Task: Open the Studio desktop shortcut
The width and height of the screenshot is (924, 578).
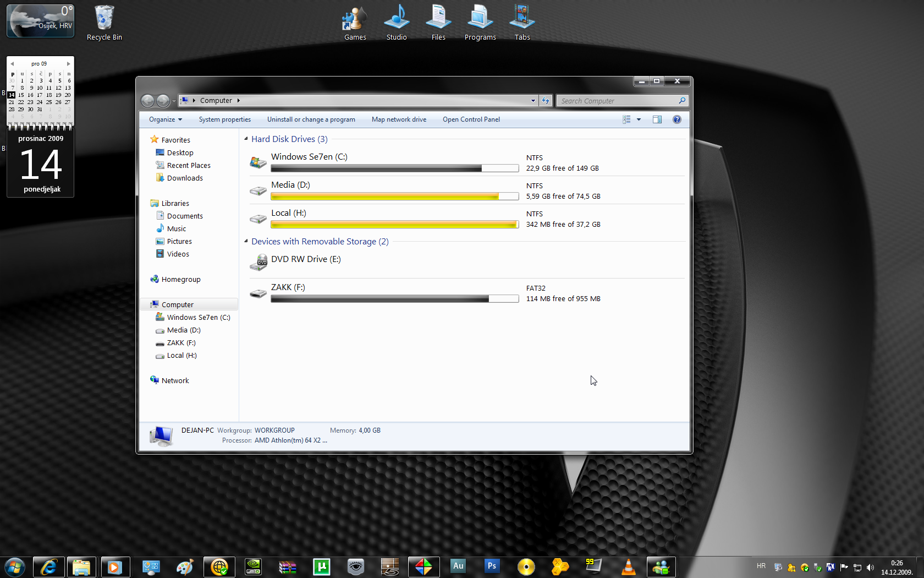Action: [397, 23]
